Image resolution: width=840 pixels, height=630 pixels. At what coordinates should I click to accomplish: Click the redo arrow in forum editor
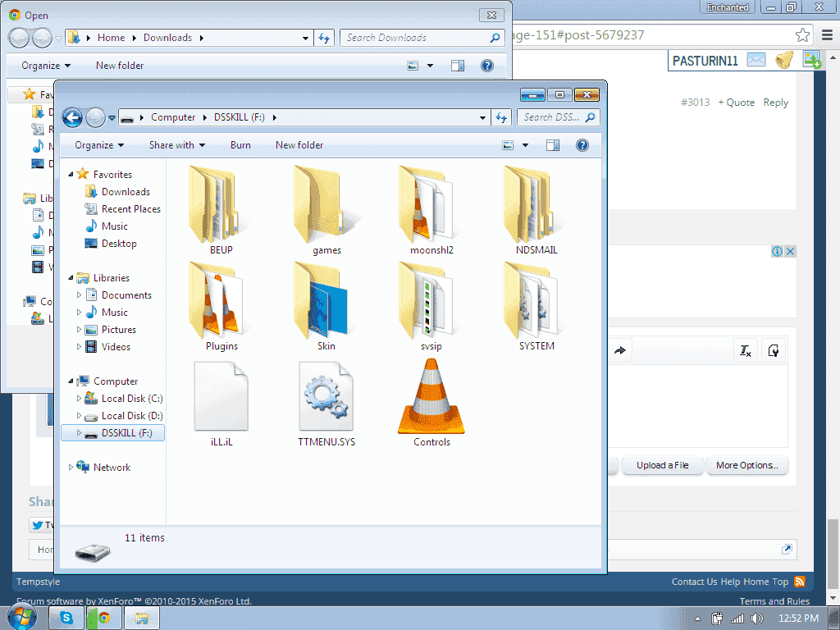pos(620,351)
